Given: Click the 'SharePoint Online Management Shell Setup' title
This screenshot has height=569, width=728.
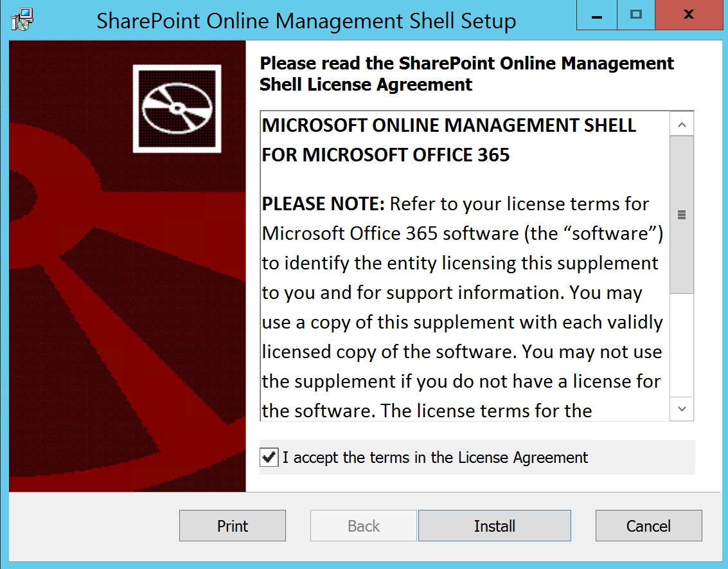Looking at the screenshot, I should (306, 21).
